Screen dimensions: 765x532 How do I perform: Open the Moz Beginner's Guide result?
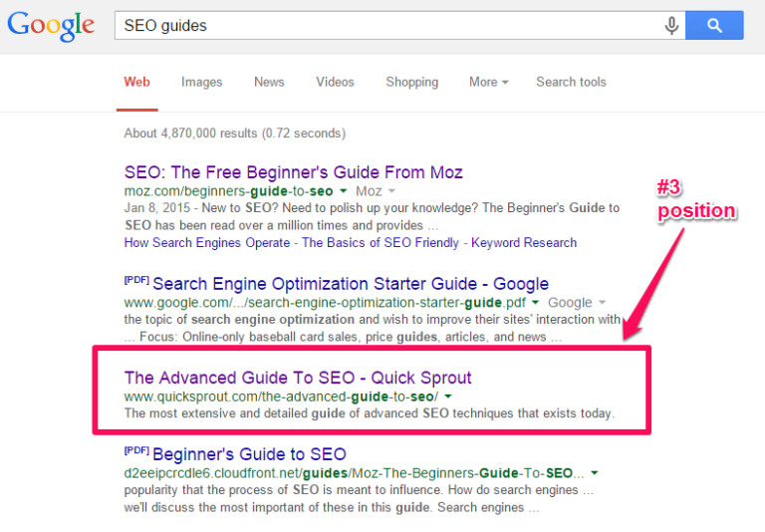tap(293, 172)
